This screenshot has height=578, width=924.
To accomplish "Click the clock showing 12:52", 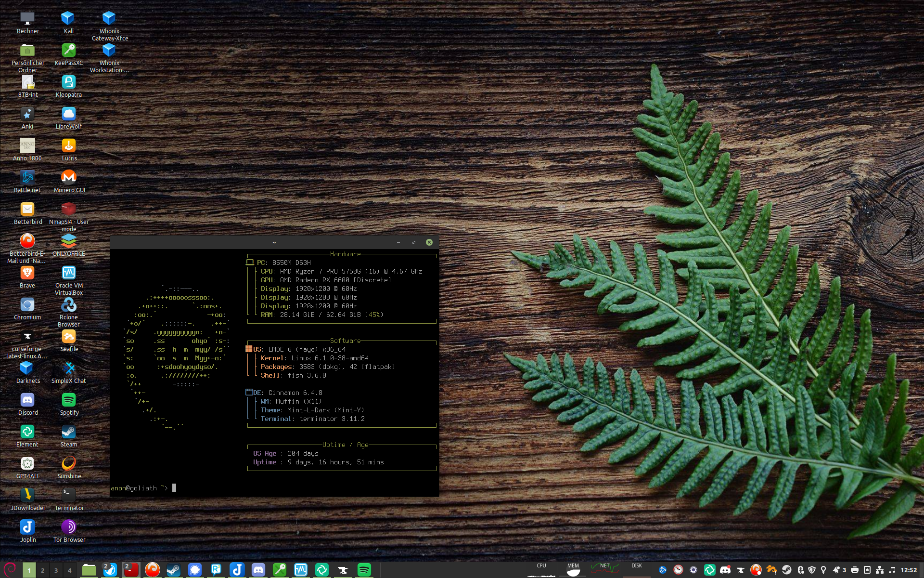I will 909,570.
